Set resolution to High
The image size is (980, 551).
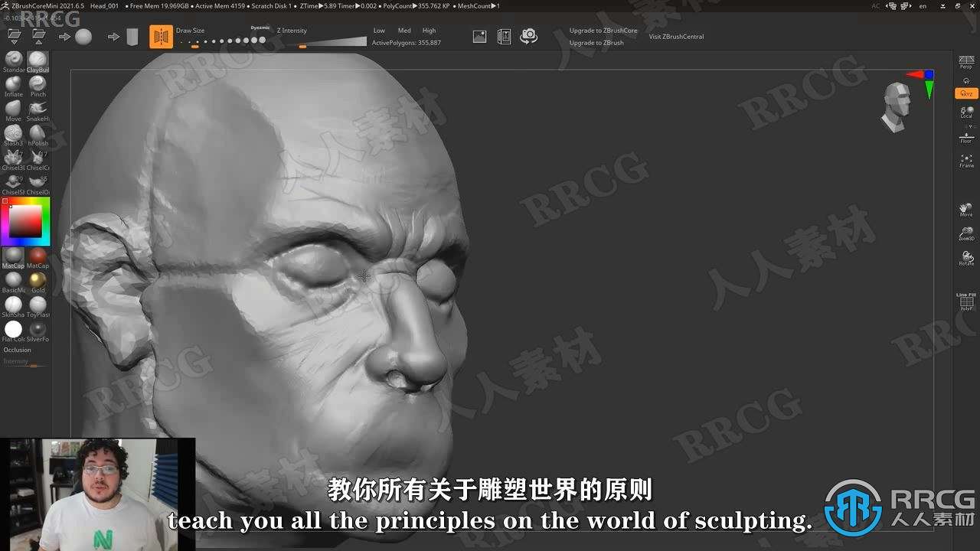[x=429, y=31]
